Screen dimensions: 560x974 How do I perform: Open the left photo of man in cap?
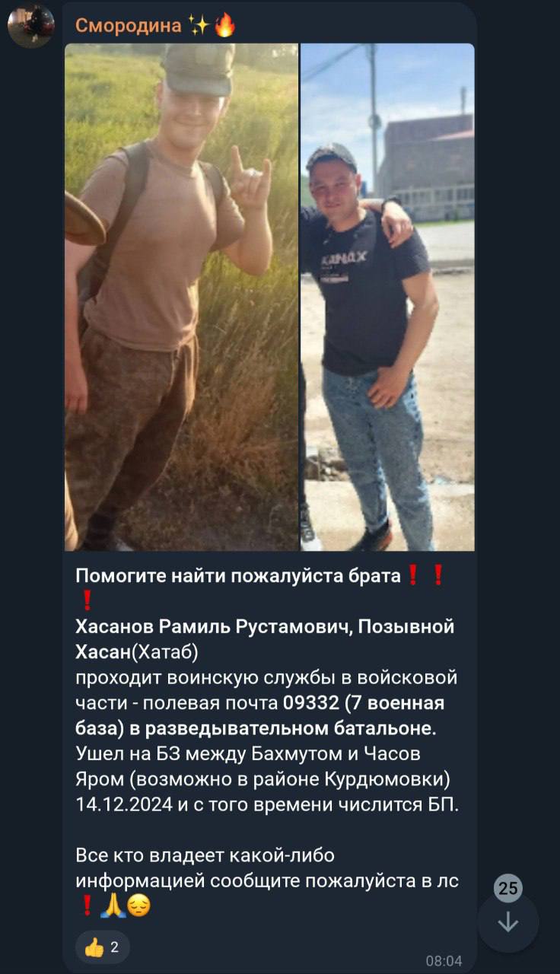(x=182, y=297)
